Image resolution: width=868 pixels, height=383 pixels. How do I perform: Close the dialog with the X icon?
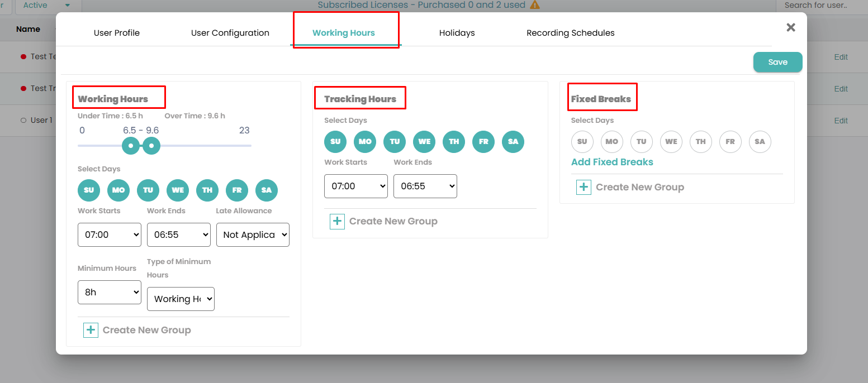pos(791,27)
